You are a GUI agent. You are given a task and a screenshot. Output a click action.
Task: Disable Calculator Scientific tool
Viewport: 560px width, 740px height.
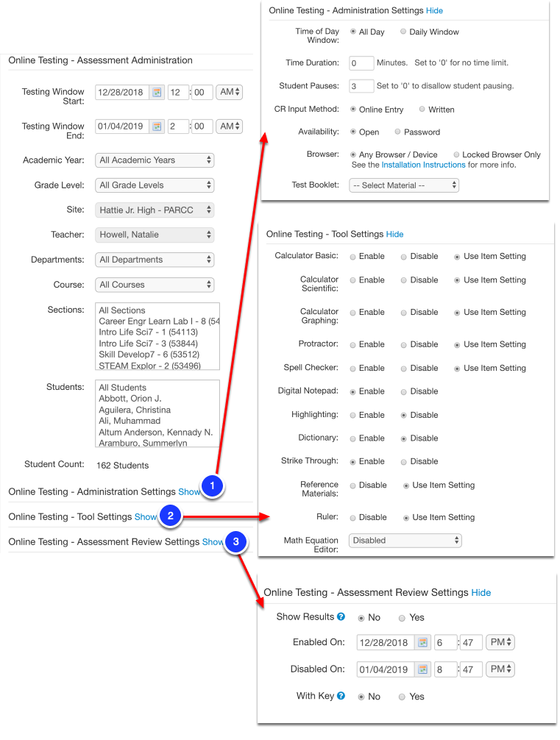404,280
